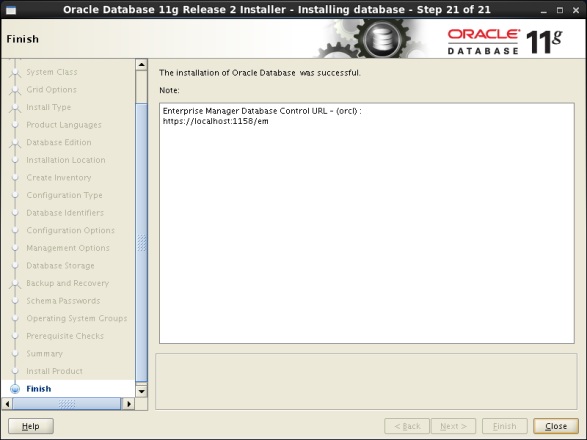Click the disabled Finish button

tap(505, 426)
